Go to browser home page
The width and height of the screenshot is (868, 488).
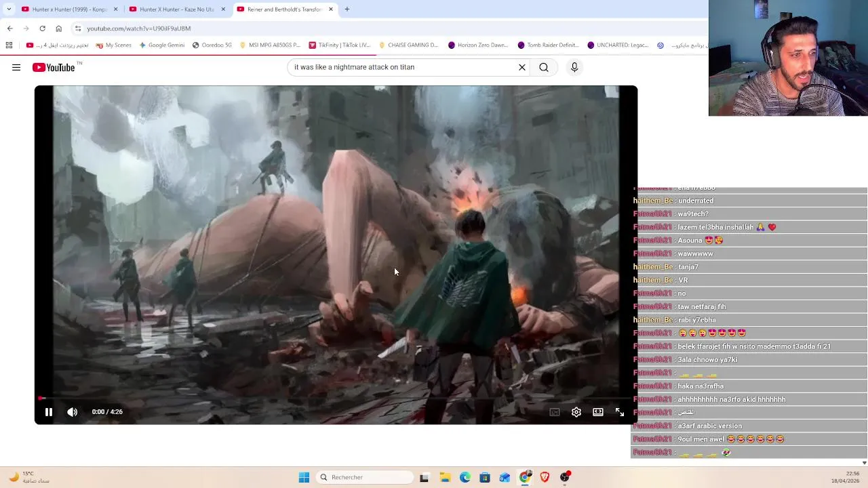click(58, 28)
